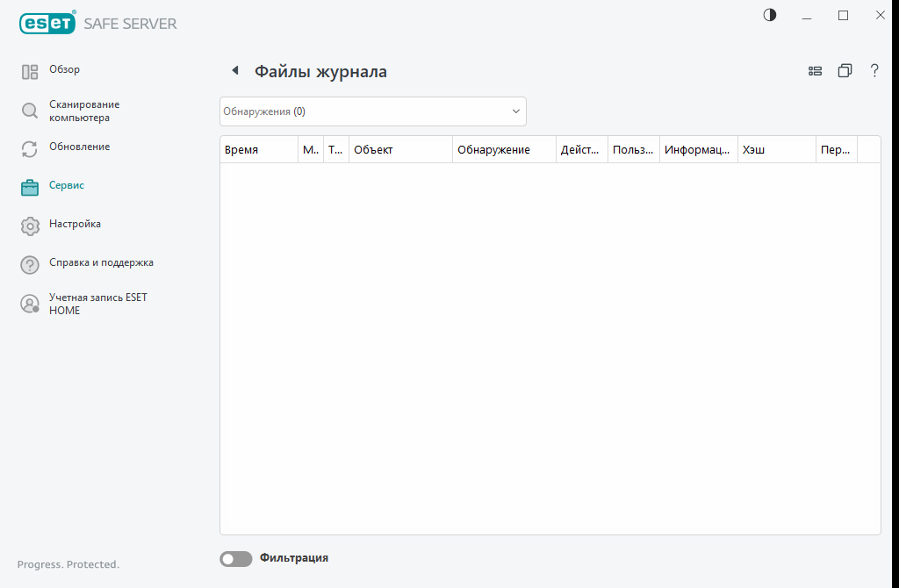Click the Дейст... column header

(582, 149)
